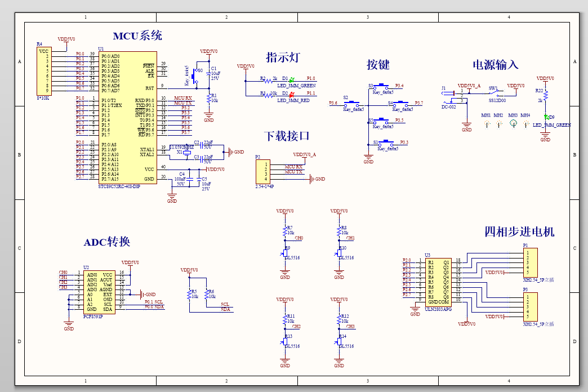The height and width of the screenshot is (392, 588).
Task: Select resistor R1 10k below RST line
Action: [209, 98]
